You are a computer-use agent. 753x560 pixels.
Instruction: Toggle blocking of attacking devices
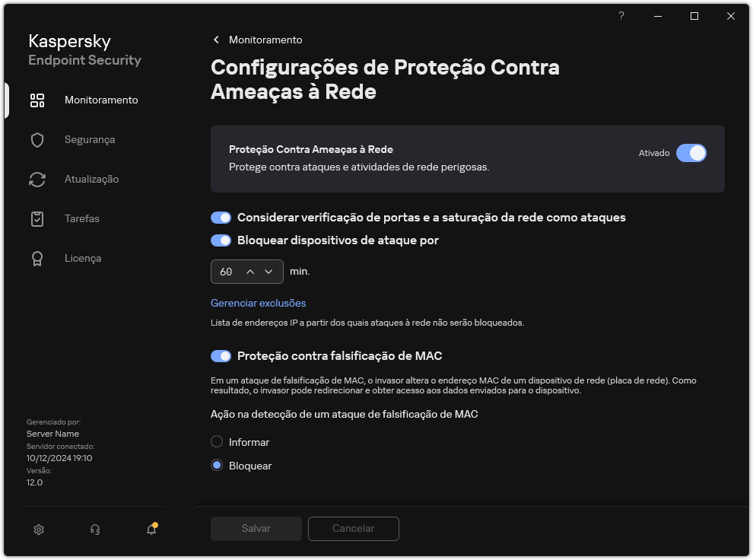221,240
